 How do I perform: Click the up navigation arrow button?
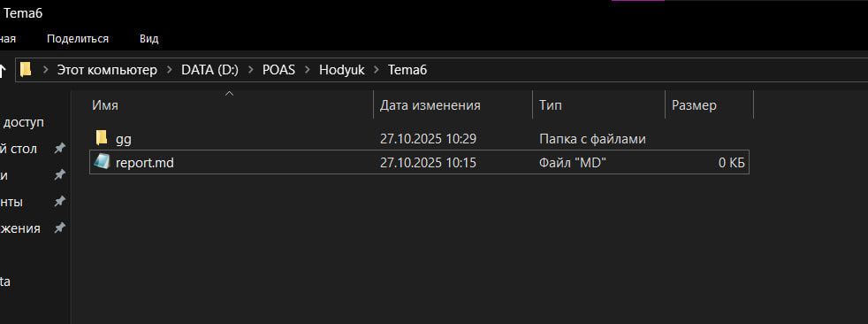pyautogui.click(x=3, y=71)
